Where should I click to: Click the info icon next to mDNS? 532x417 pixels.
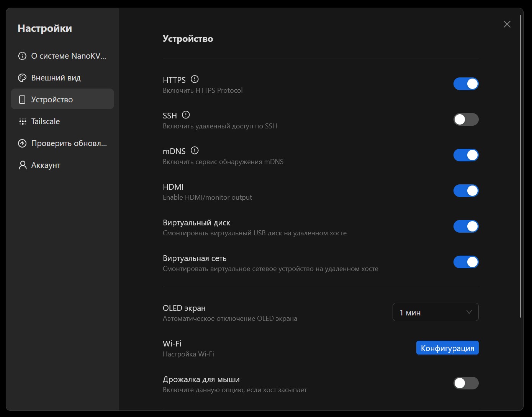pos(195,151)
